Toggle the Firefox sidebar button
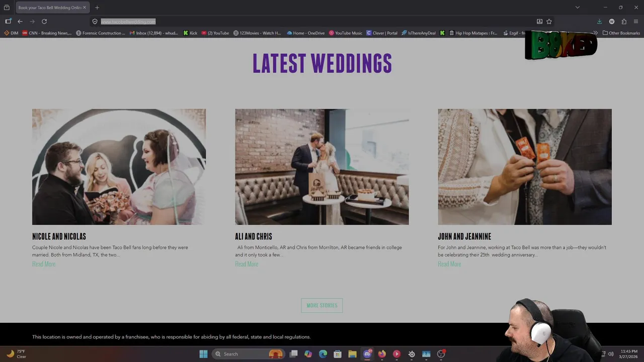This screenshot has height=362, width=644. (x=8, y=22)
